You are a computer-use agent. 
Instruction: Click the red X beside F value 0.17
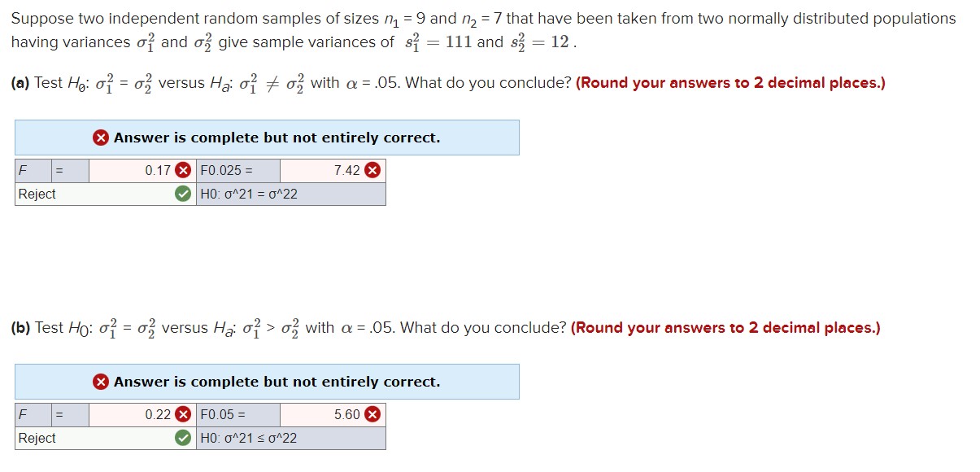tap(183, 171)
